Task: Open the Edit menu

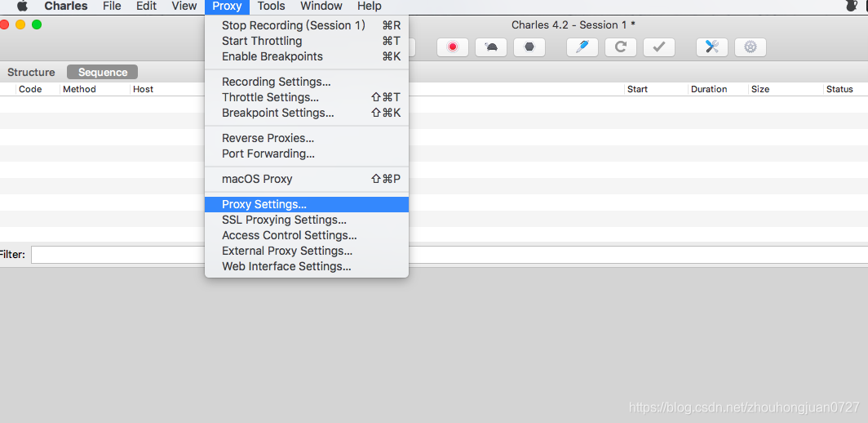Action: click(146, 6)
